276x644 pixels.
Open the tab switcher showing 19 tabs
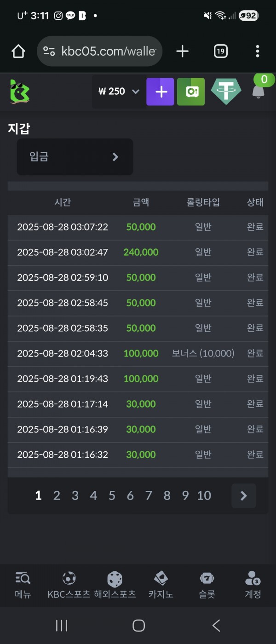(x=221, y=52)
